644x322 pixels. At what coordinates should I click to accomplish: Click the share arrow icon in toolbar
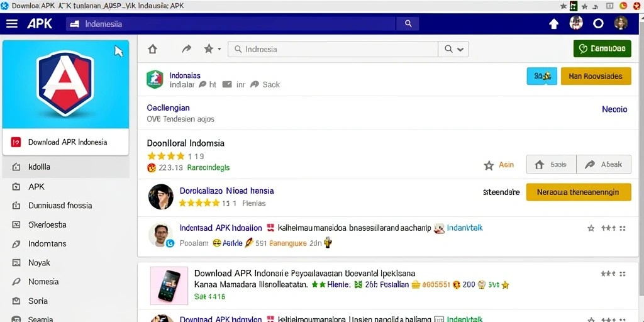186,49
